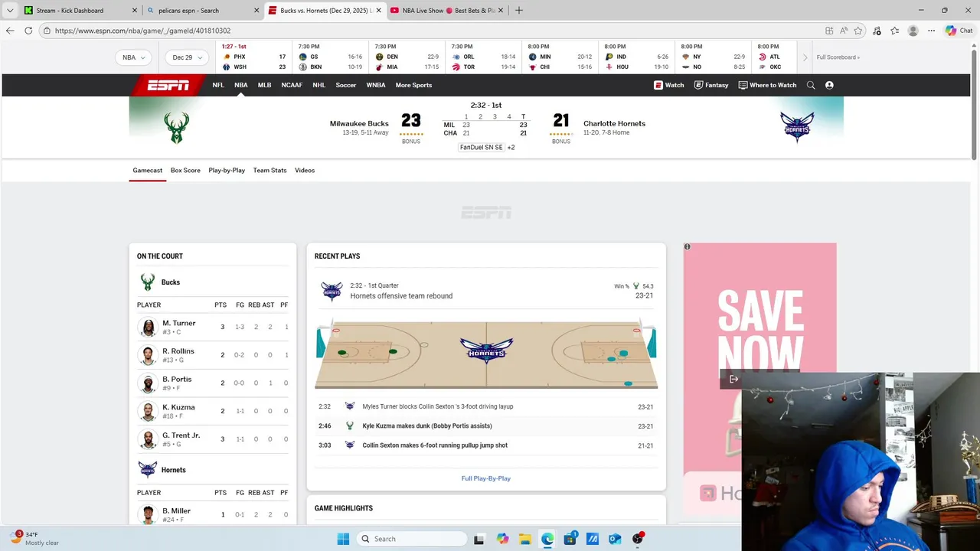Click the Watch button in the ESPN header
This screenshot has height=551, width=980.
[x=668, y=85]
